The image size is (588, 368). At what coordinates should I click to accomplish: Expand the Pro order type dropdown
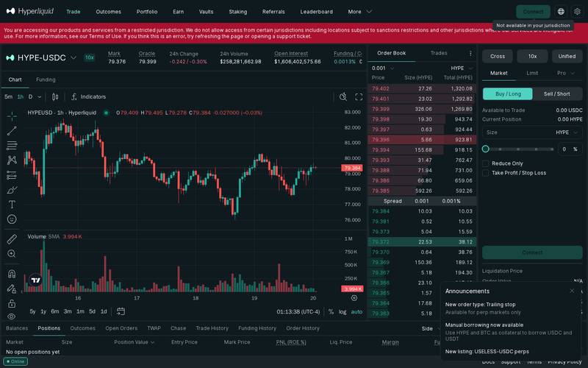pyautogui.click(x=566, y=73)
